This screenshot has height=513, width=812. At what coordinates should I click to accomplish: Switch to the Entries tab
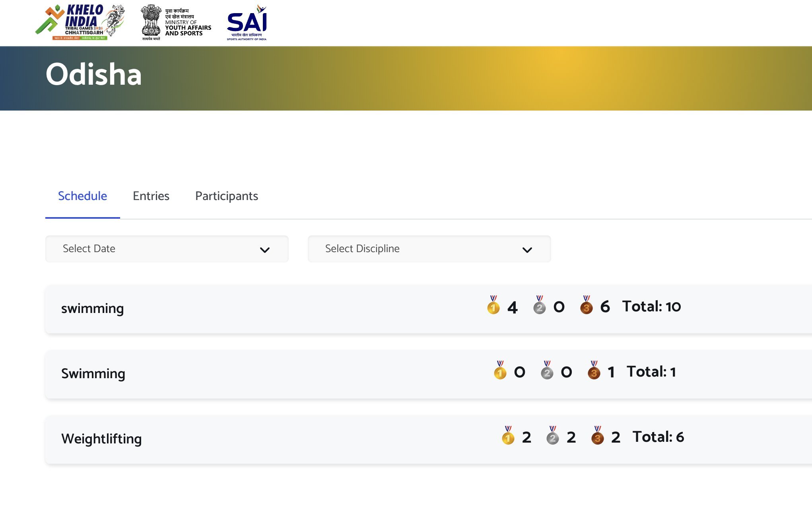click(x=151, y=196)
